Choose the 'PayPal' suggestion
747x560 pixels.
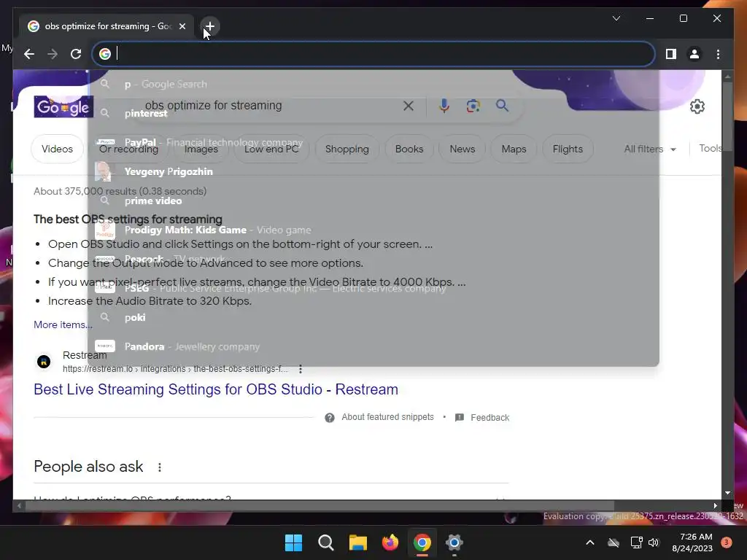pos(373,142)
